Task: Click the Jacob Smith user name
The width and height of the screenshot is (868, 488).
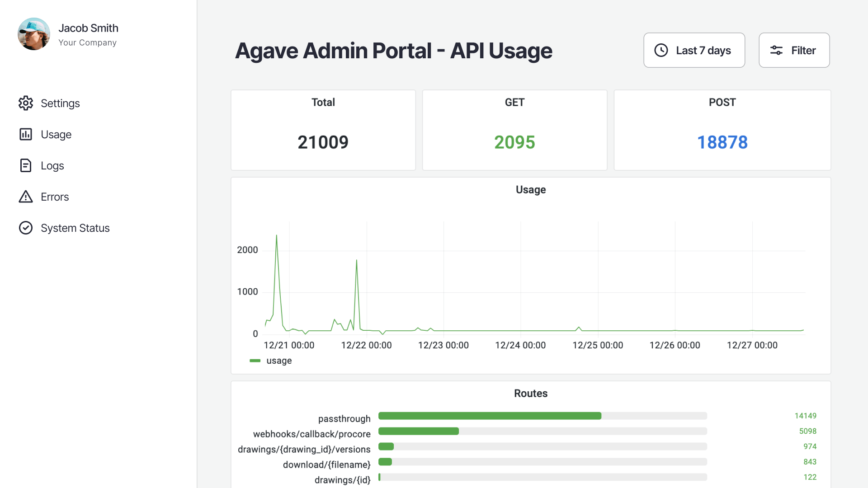Action: click(88, 28)
